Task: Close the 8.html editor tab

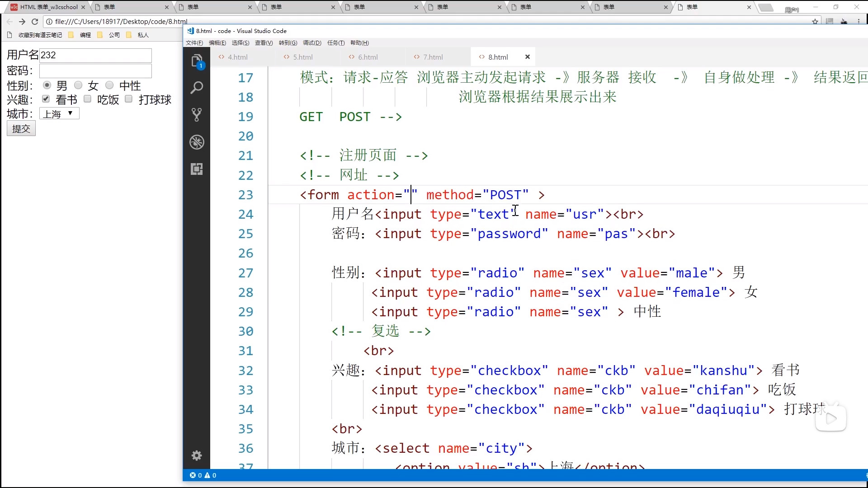Action: 527,57
